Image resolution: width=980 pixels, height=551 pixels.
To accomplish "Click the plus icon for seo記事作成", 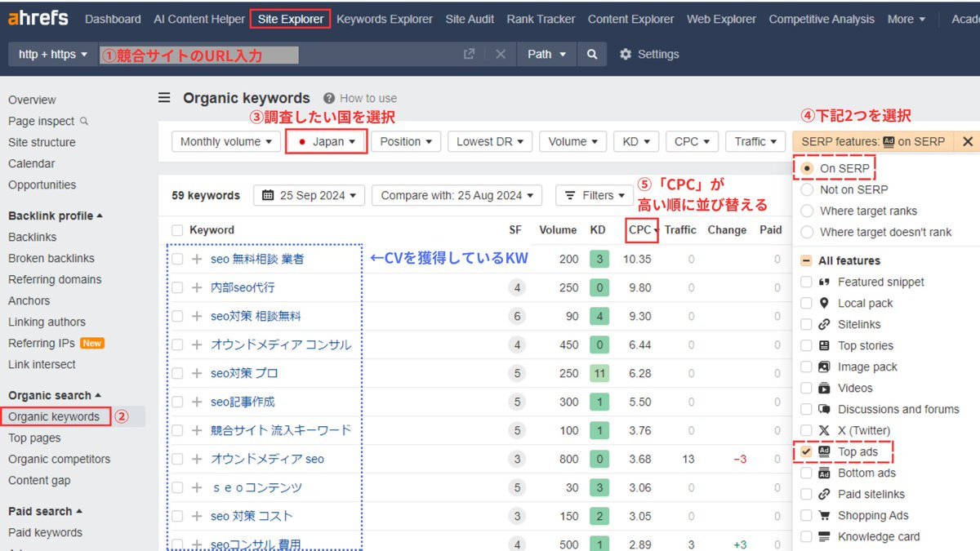I will 196,402.
